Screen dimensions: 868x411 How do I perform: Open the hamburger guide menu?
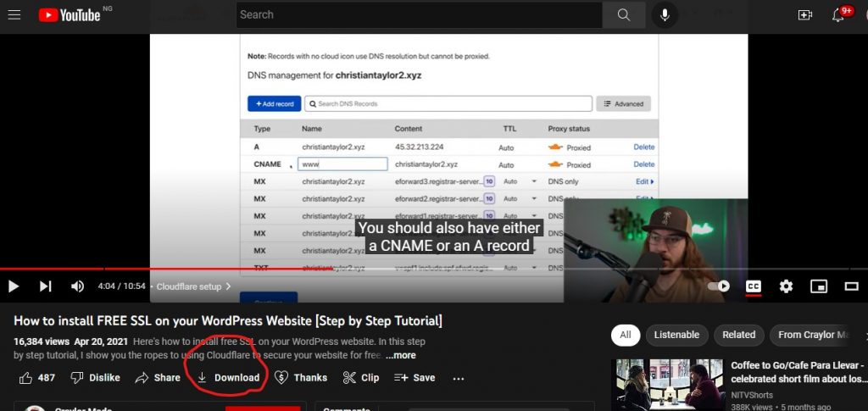[x=14, y=15]
